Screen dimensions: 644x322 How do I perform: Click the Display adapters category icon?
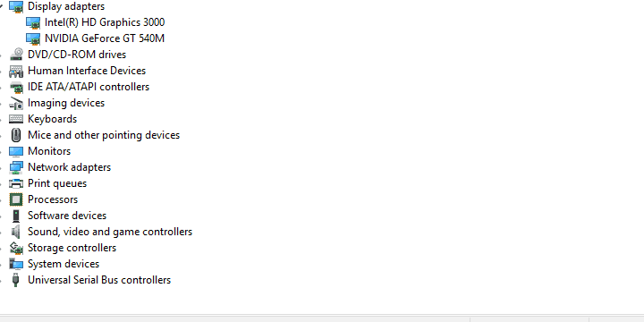click(x=16, y=6)
